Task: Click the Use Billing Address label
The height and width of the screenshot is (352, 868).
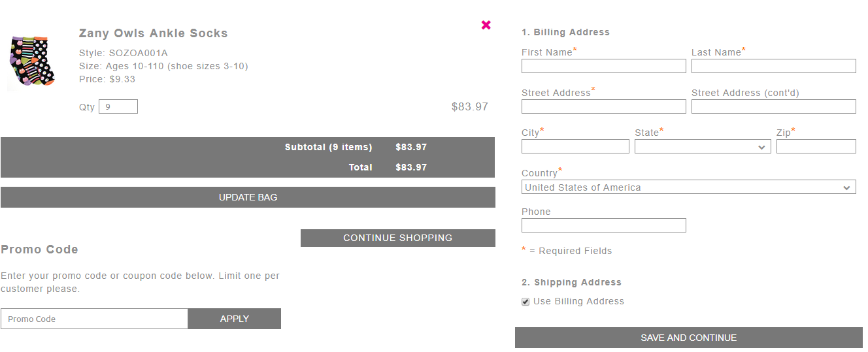Action: click(578, 301)
